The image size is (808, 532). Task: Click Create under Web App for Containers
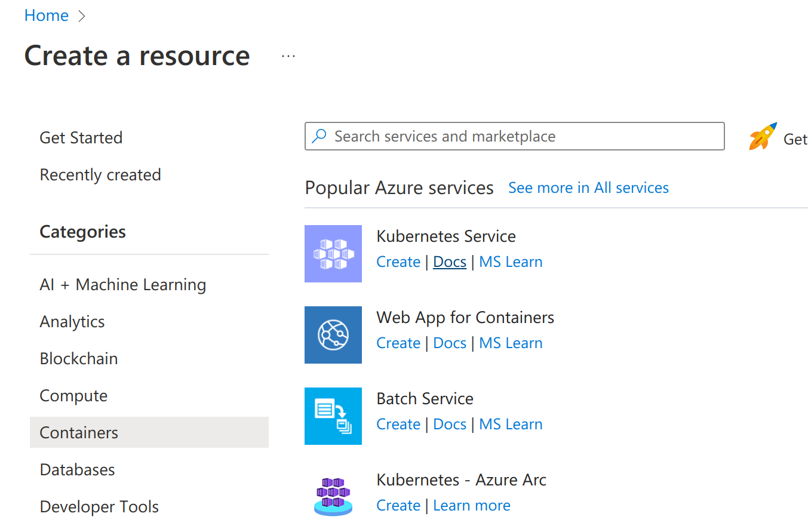pos(398,343)
